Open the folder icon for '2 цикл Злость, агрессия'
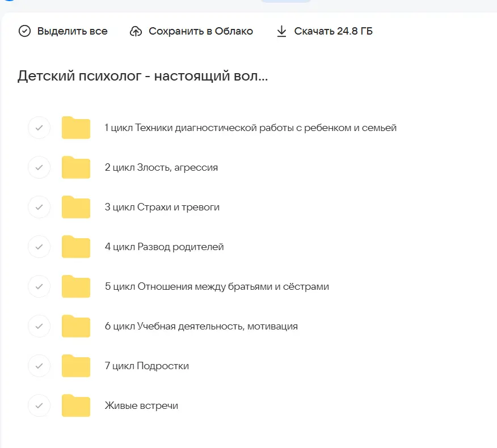This screenshot has height=448, width=497. coord(75,167)
